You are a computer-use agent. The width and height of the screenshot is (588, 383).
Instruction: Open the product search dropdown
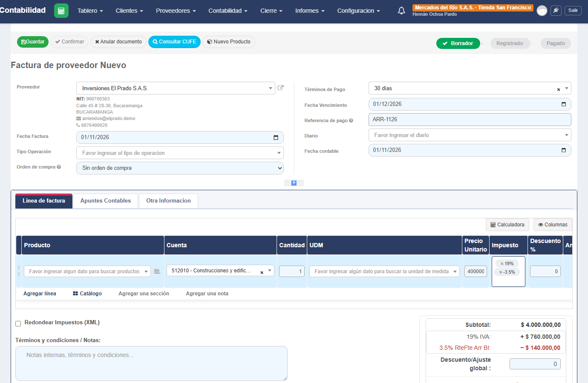pos(87,272)
